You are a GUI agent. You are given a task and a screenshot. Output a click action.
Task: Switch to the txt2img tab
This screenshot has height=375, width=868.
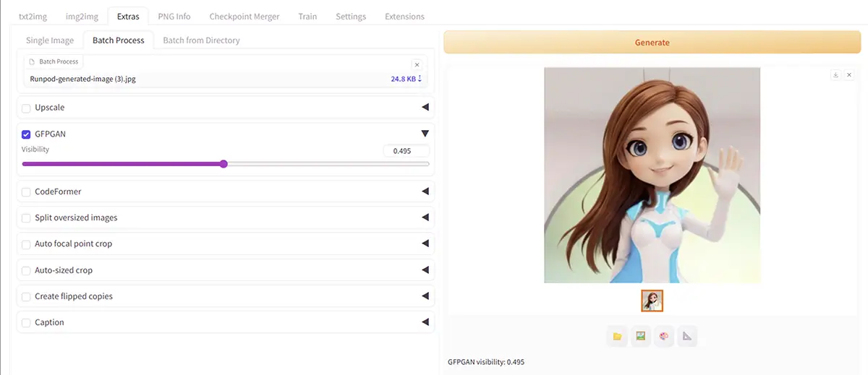pyautogui.click(x=33, y=16)
